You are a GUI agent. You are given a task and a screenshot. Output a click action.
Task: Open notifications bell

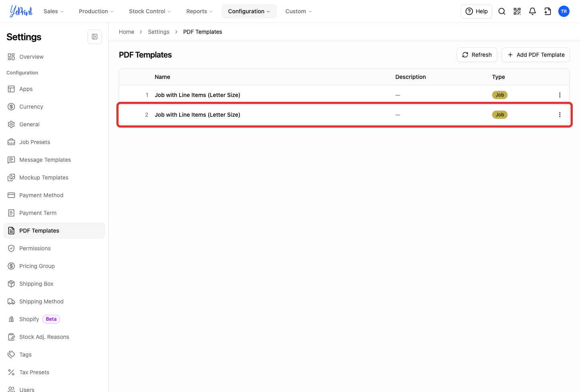point(532,11)
